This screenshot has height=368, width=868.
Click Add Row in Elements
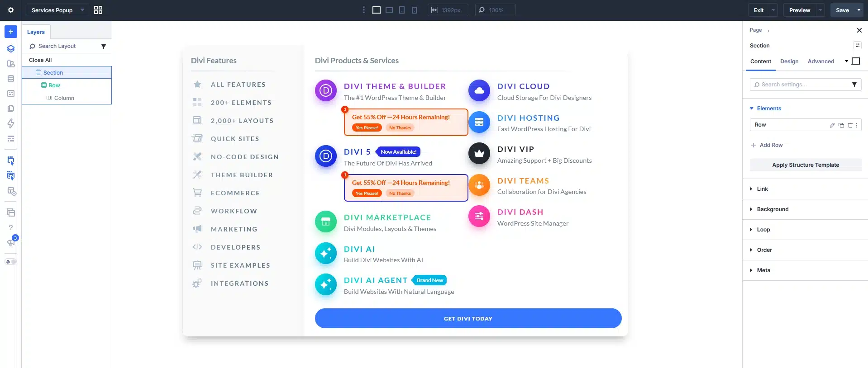click(x=767, y=145)
